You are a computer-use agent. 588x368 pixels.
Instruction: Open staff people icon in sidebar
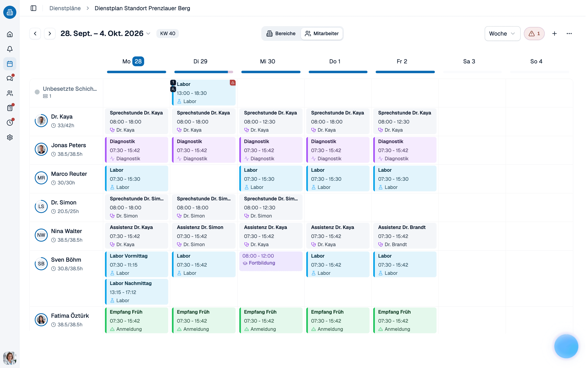[10, 93]
